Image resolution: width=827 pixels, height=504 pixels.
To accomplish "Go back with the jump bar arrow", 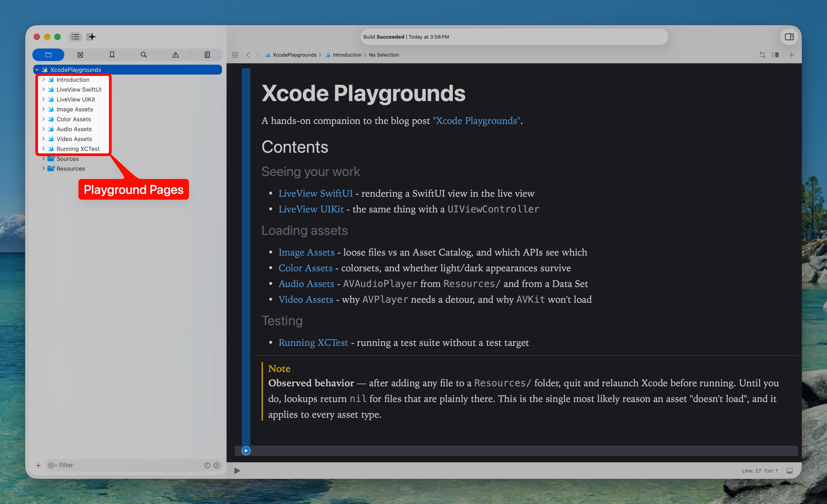I will click(x=248, y=55).
